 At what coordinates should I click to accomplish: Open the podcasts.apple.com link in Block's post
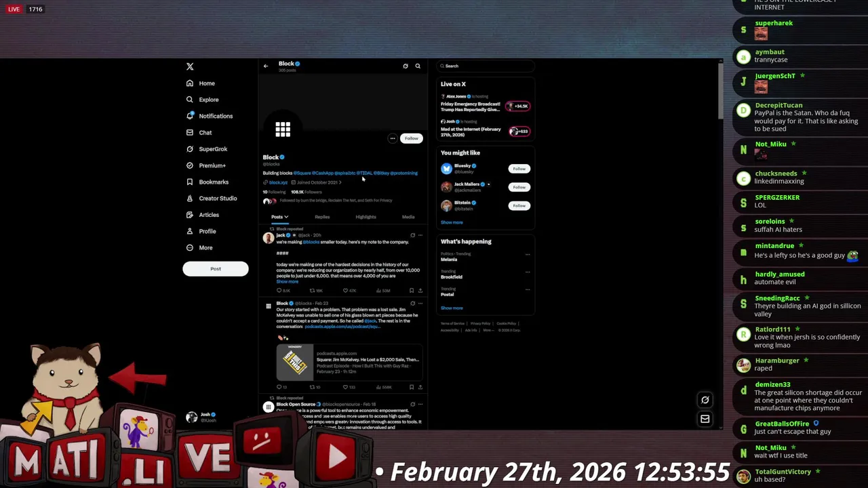tap(342, 327)
